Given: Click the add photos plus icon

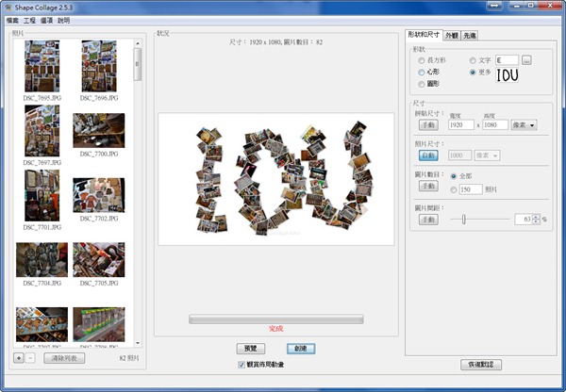Looking at the screenshot, I should point(19,358).
